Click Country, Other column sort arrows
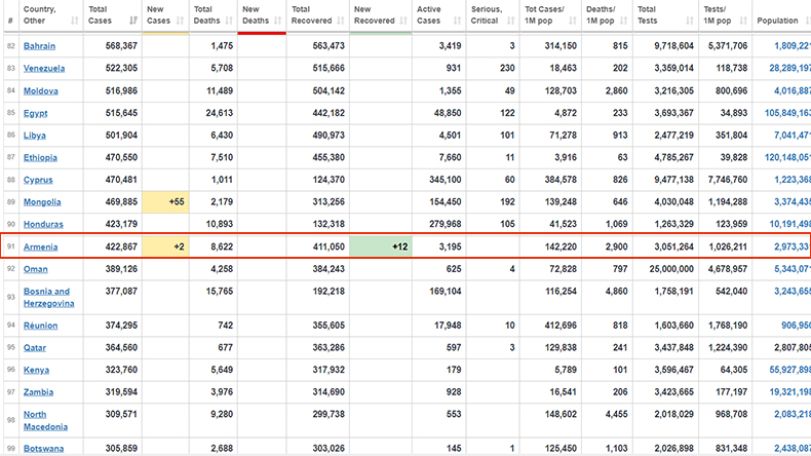The width and height of the screenshot is (811, 456). point(74,21)
